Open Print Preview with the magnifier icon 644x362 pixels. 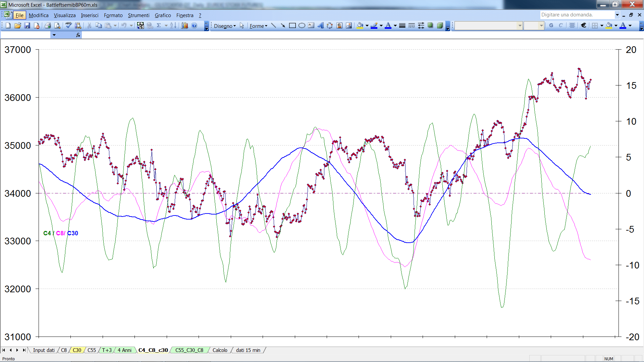(57, 25)
